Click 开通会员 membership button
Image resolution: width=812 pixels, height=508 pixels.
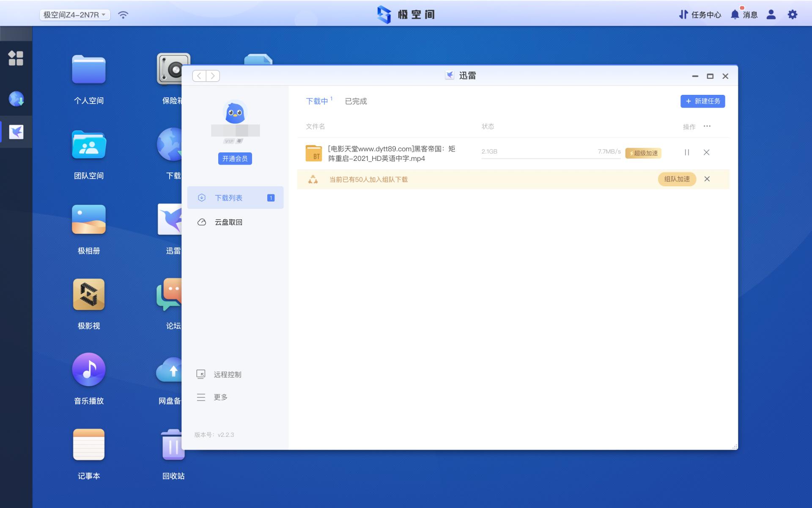click(235, 159)
